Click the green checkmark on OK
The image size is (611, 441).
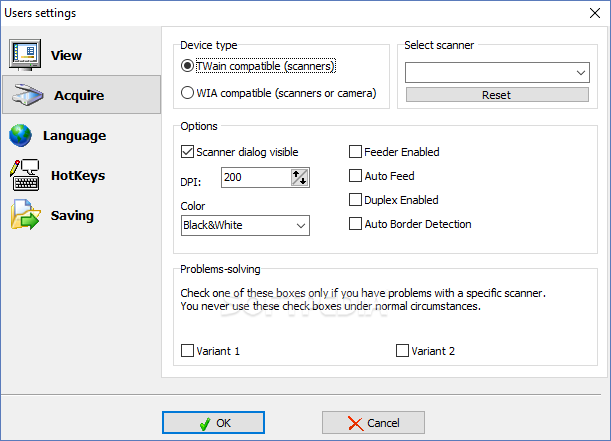[205, 423]
